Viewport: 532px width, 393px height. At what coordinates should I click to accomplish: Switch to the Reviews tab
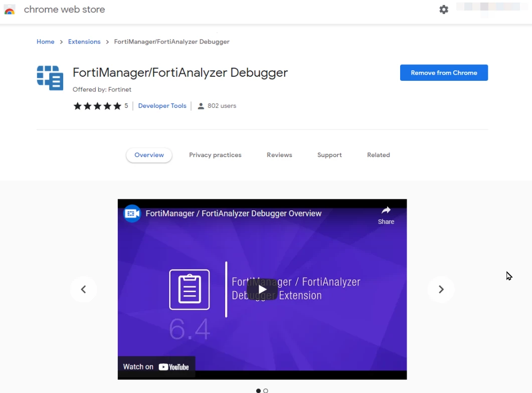tap(279, 155)
